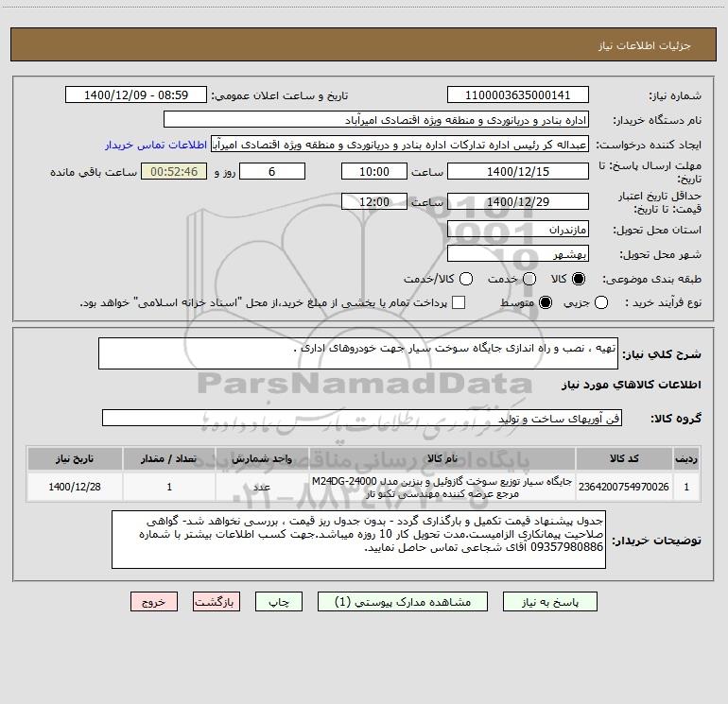
Task: Click the واحد شمارش column header
Action: tap(262, 458)
